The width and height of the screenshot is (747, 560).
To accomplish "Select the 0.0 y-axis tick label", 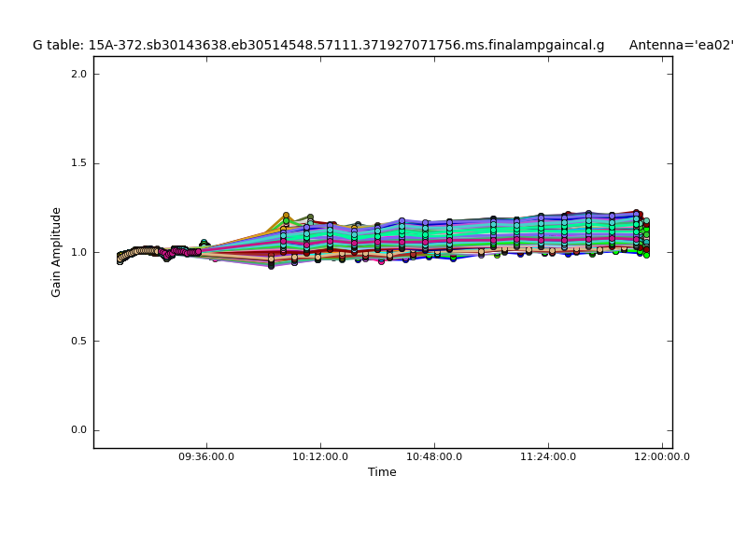I will pos(78,430).
